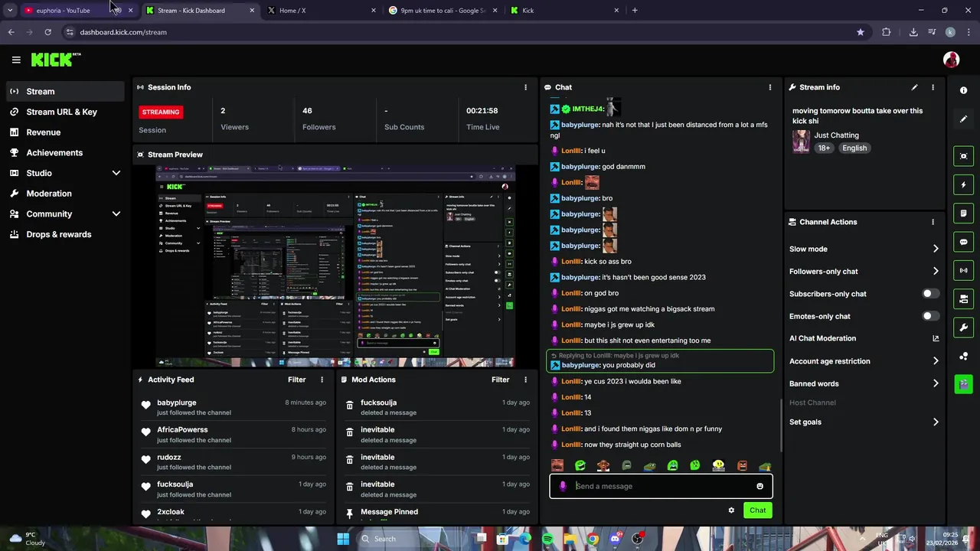Image resolution: width=980 pixels, height=551 pixels.
Task: Click the three-dots cluster icon in right rail
Action: point(963,356)
